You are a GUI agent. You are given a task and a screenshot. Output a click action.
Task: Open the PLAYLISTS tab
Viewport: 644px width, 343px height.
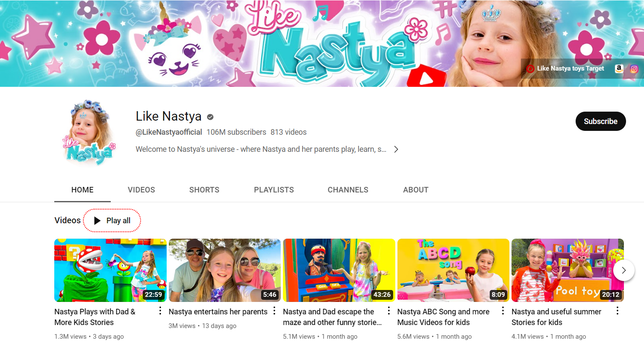[x=273, y=189]
